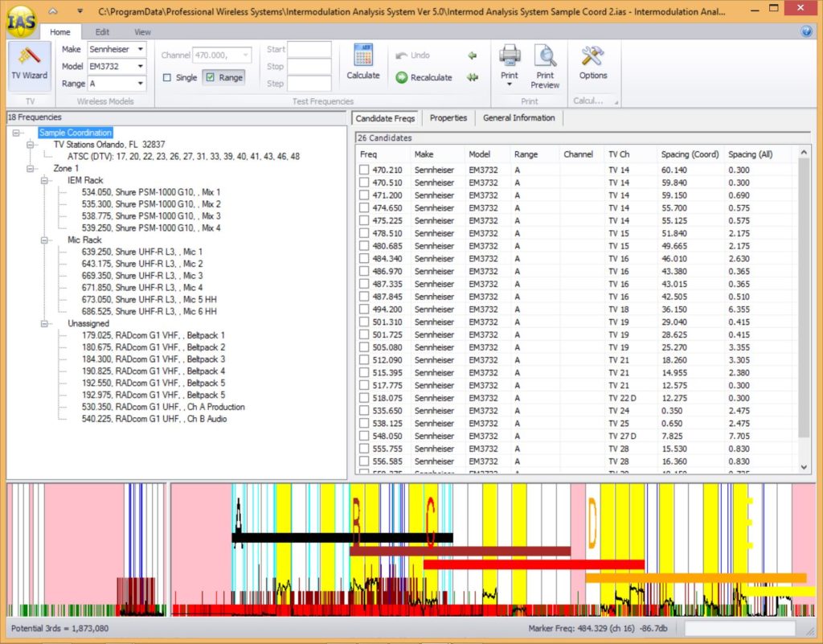Open the Model dropdown showing EM3732
This screenshot has height=644, width=823.
coord(140,67)
